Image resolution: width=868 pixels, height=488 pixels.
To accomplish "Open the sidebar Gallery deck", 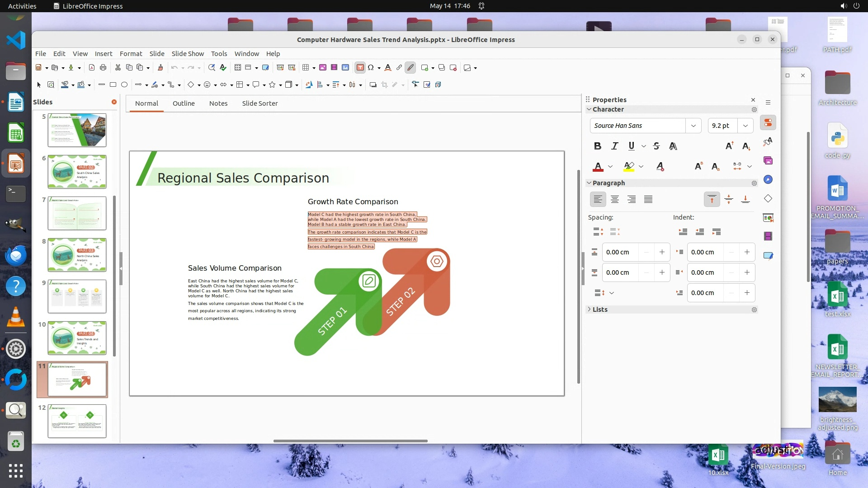I will pyautogui.click(x=768, y=160).
